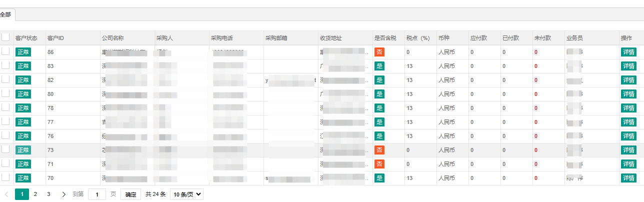Open 详情 for customer ID 83
The width and height of the screenshot is (644, 202).
coord(628,66)
